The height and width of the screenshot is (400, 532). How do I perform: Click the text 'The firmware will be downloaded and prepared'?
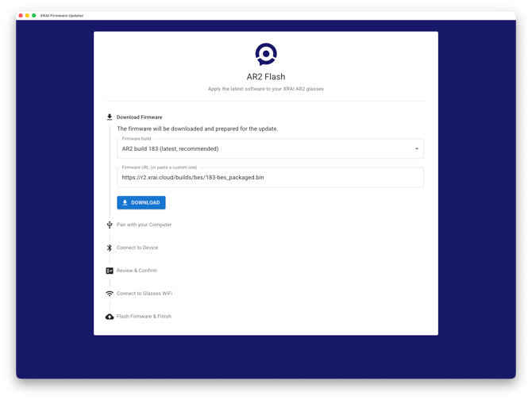(198, 129)
